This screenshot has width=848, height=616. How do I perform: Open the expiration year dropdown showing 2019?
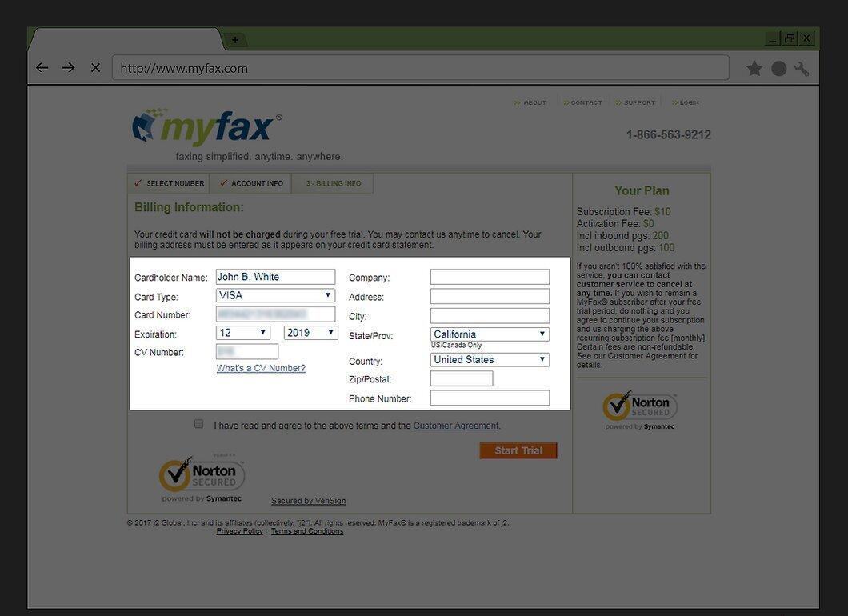click(311, 333)
